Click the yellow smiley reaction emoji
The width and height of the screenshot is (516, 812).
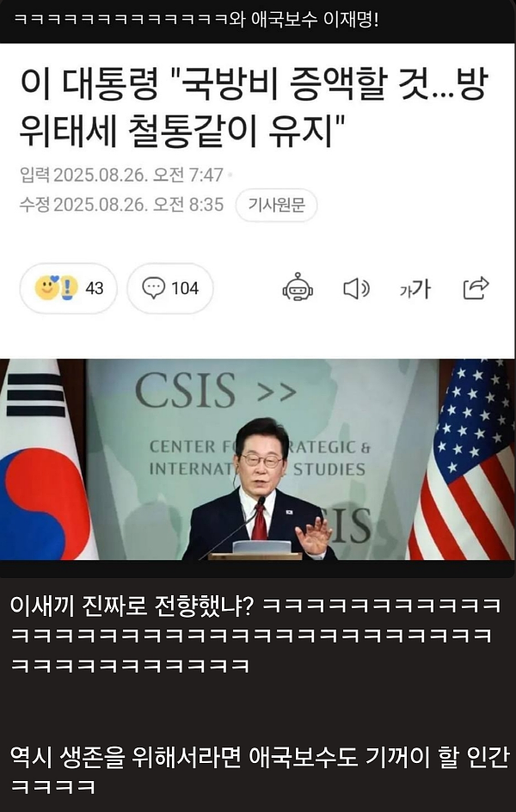click(x=46, y=288)
